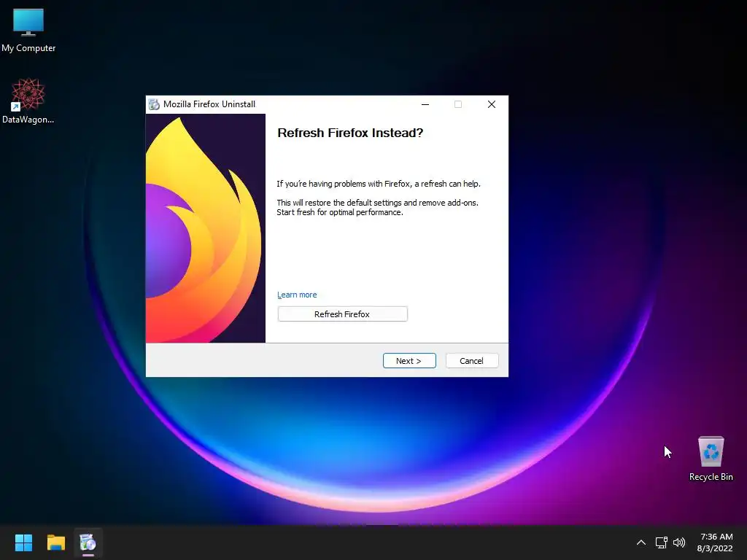Open the DataWagon desktop shortcut
This screenshot has width=747, height=560.
click(28, 101)
